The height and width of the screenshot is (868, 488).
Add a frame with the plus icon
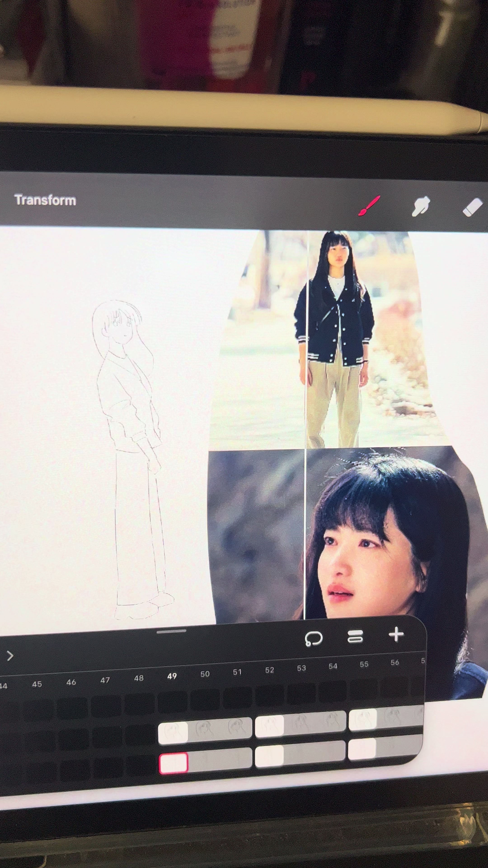point(396,634)
